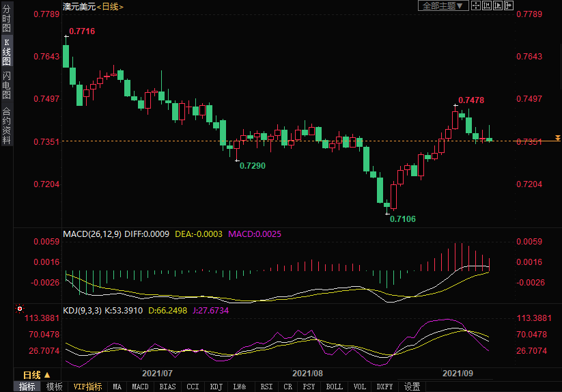
Task: Click the crosshair cursor icon in top toolbar
Action: tap(476, 5)
